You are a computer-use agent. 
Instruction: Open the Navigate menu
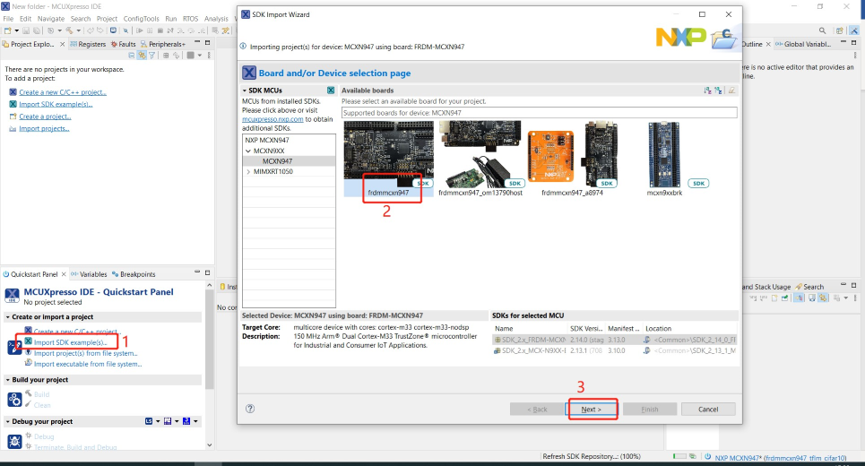coord(51,19)
